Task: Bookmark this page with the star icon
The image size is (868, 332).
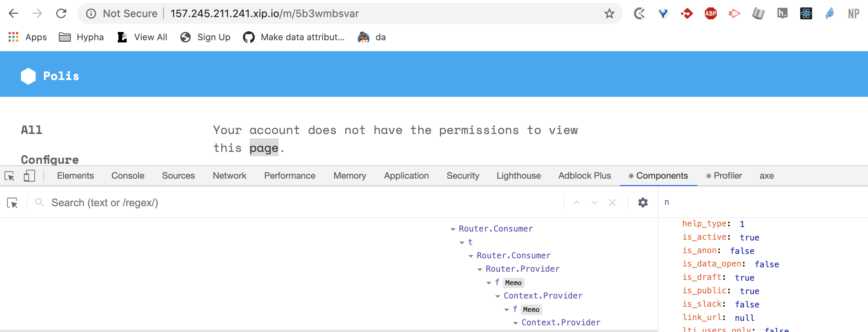Action: tap(609, 14)
